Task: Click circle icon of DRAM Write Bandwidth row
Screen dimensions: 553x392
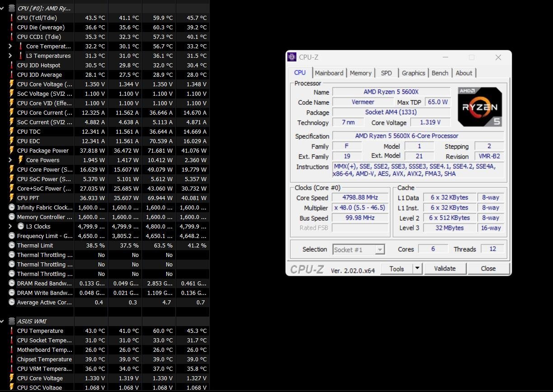Action: [x=12, y=293]
